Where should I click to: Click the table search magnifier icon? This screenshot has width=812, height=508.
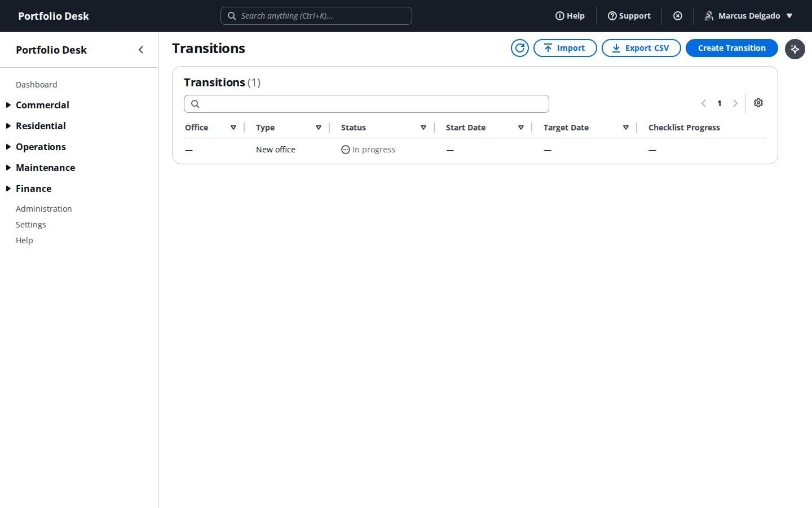[195, 104]
